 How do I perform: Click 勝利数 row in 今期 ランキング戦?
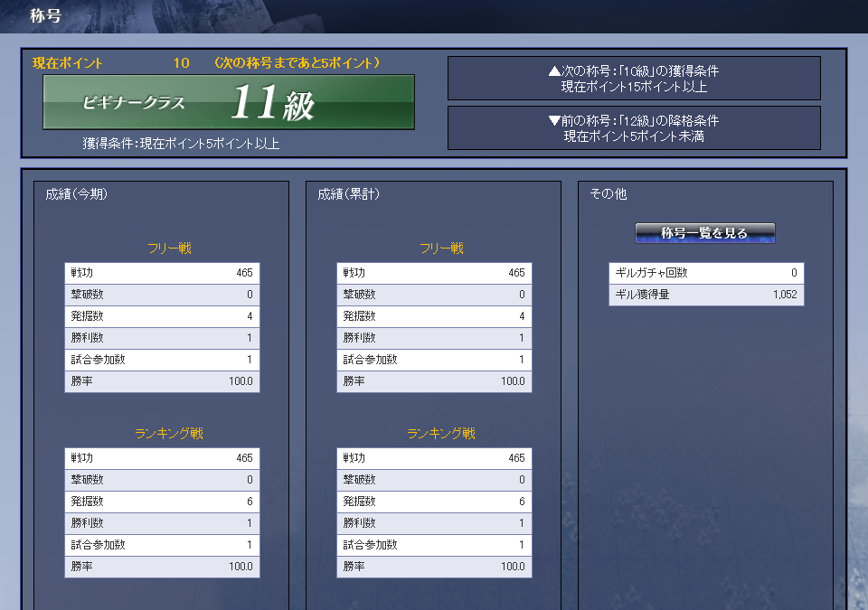click(x=162, y=523)
